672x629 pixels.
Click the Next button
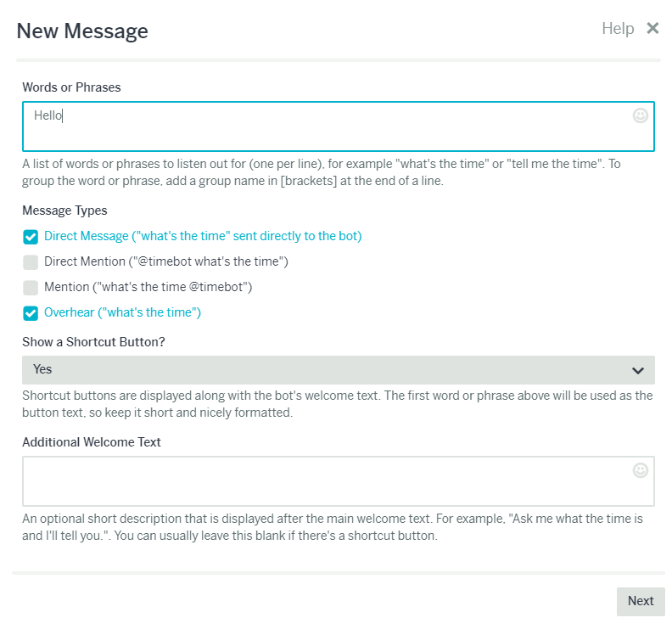click(641, 601)
